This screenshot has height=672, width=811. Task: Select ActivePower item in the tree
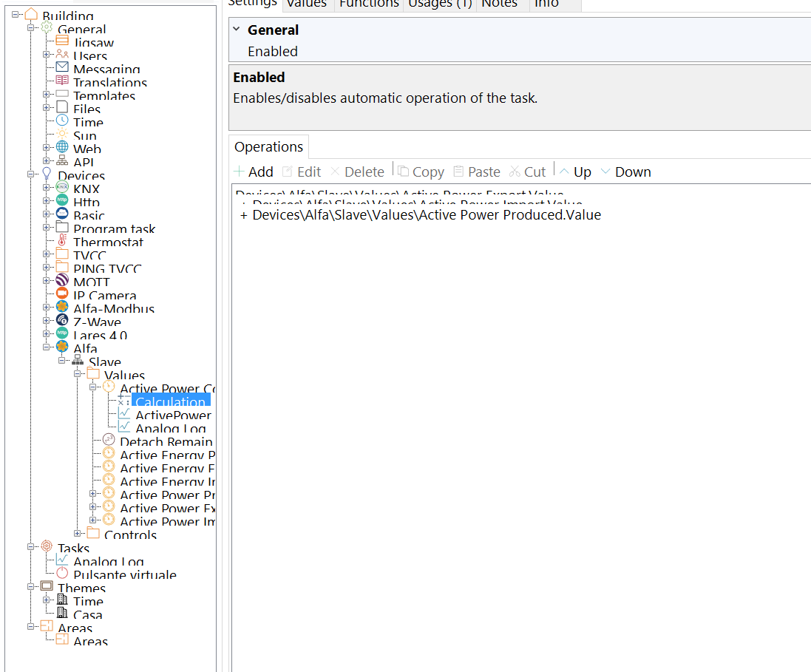[x=173, y=415]
